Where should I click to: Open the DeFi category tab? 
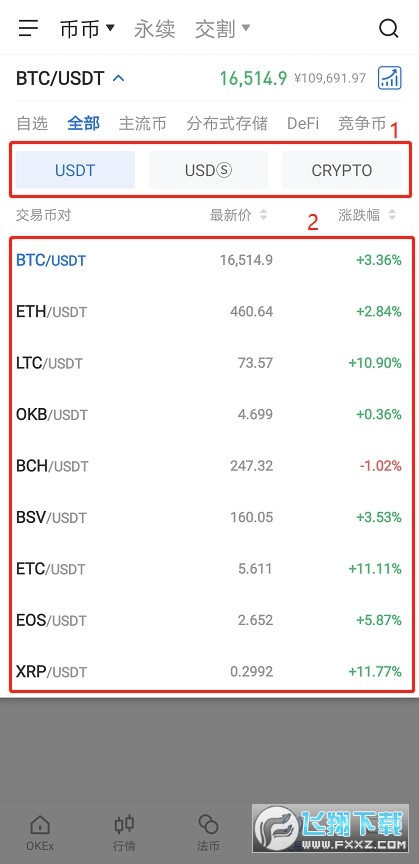pyautogui.click(x=303, y=123)
